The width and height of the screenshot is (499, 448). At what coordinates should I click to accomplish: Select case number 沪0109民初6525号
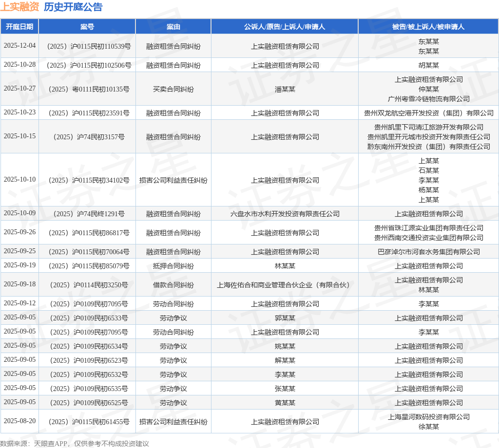tap(89, 403)
